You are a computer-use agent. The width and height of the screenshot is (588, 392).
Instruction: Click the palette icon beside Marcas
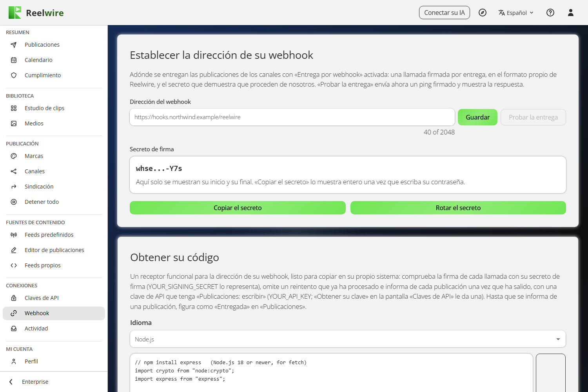pyautogui.click(x=14, y=156)
